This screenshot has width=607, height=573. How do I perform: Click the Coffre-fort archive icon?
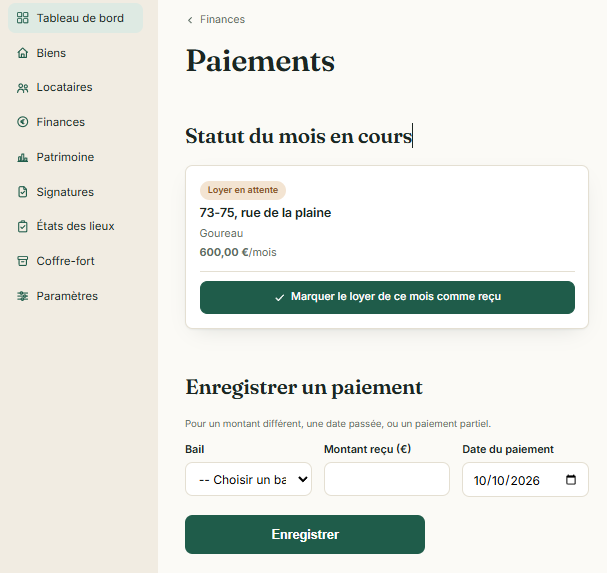[x=22, y=261]
